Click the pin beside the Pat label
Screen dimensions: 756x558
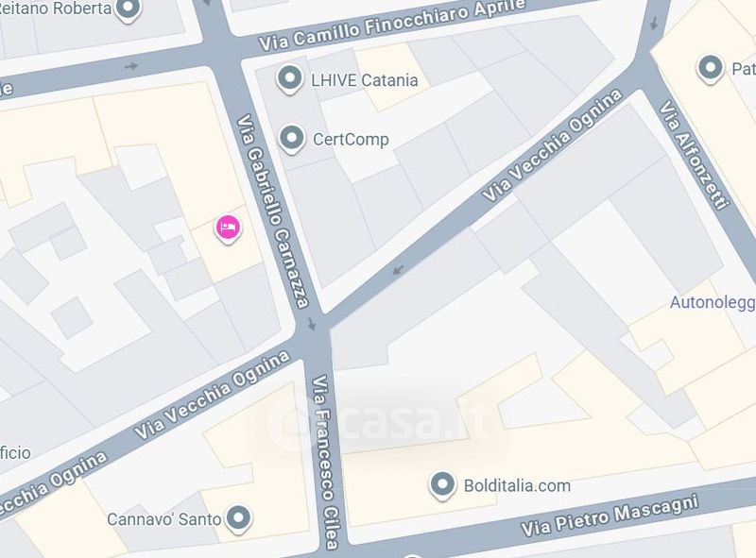(711, 69)
